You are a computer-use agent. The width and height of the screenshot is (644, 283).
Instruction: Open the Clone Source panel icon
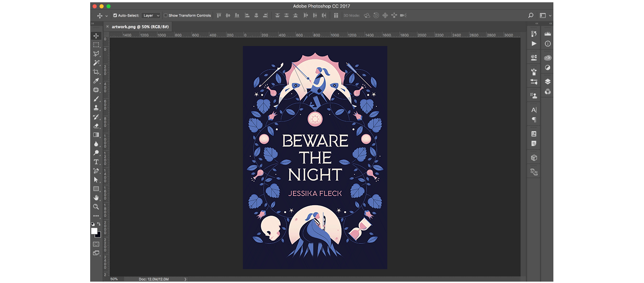click(534, 96)
